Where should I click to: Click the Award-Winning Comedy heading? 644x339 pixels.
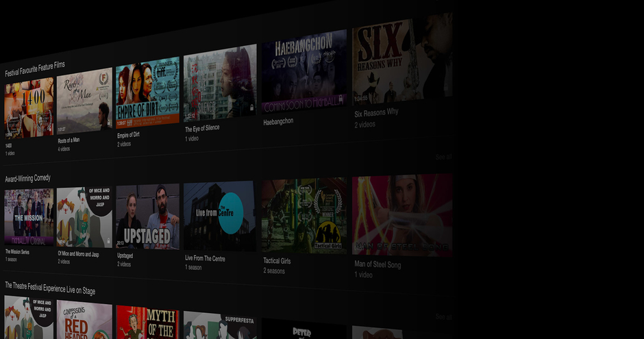tap(27, 178)
